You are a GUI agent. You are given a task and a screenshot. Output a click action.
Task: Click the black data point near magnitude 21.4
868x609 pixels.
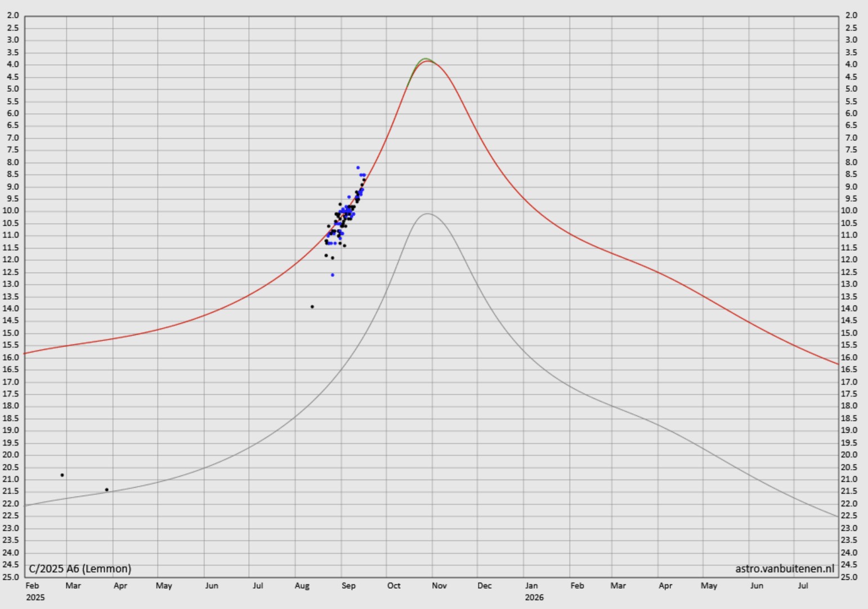point(107,490)
